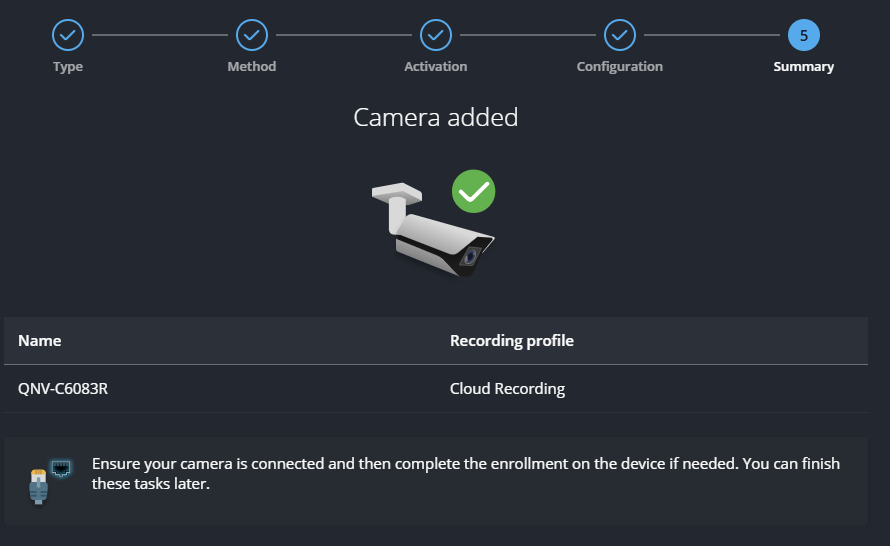
Task: Open the Method step label
Action: [252, 67]
